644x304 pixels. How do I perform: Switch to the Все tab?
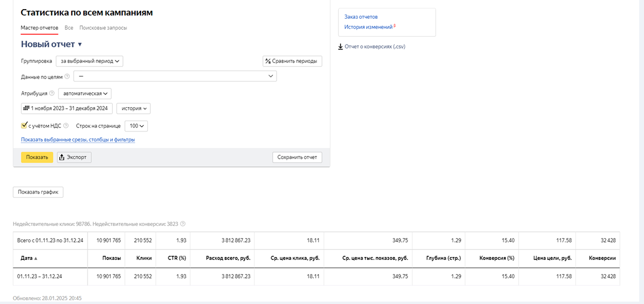click(x=69, y=28)
